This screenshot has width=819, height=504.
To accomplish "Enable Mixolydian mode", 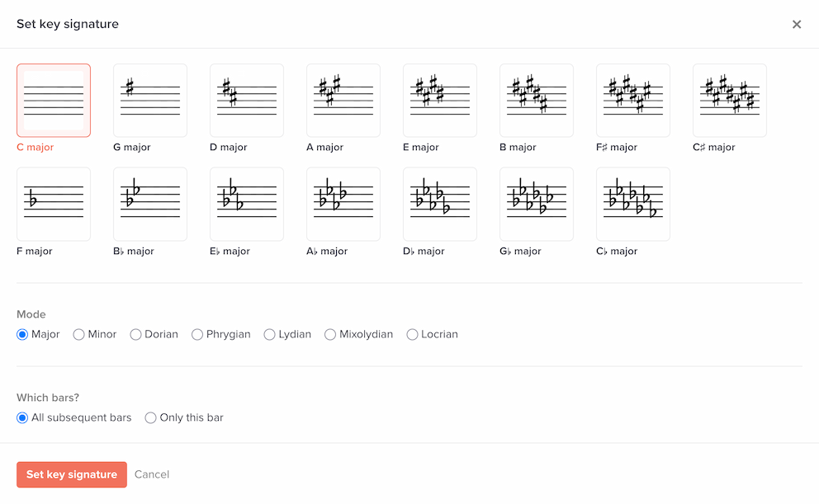I will click(330, 335).
